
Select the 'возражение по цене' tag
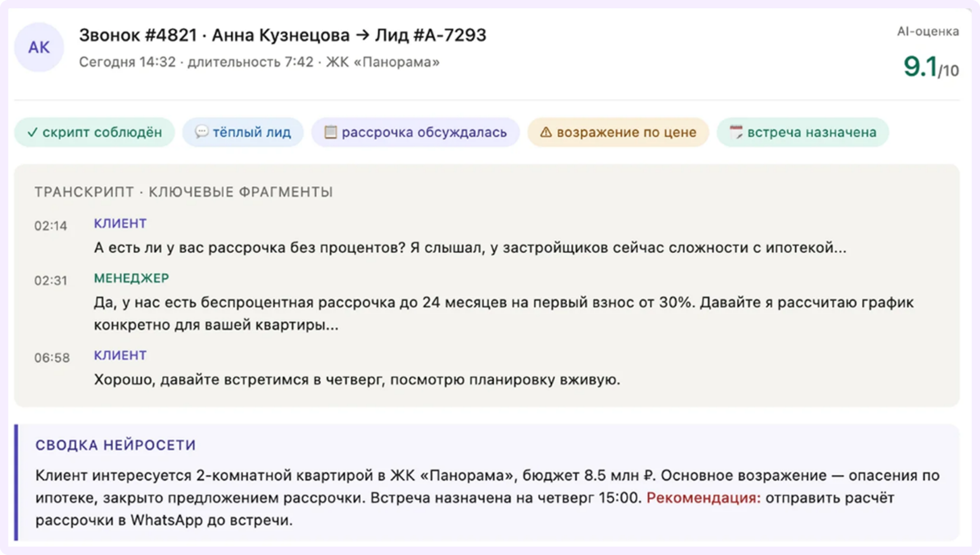618,132
